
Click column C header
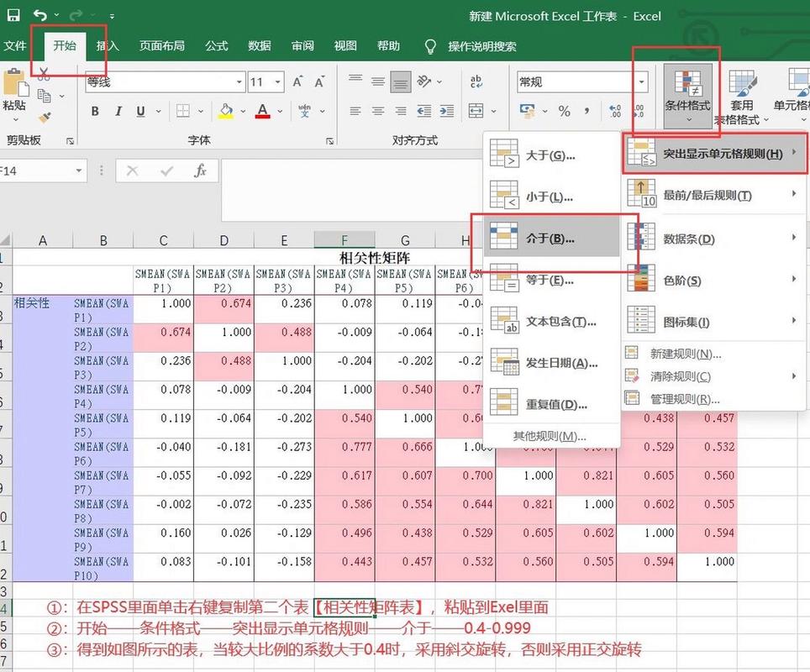pyautogui.click(x=163, y=240)
